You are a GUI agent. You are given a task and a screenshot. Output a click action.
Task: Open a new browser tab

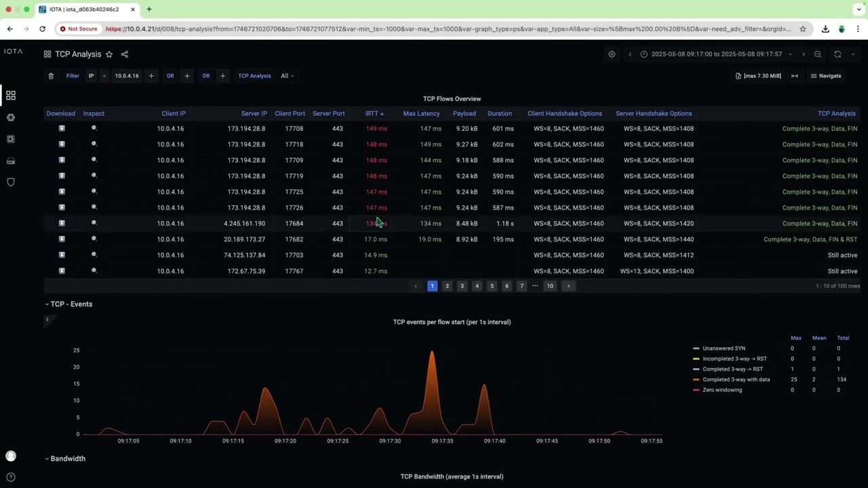pyautogui.click(x=149, y=9)
